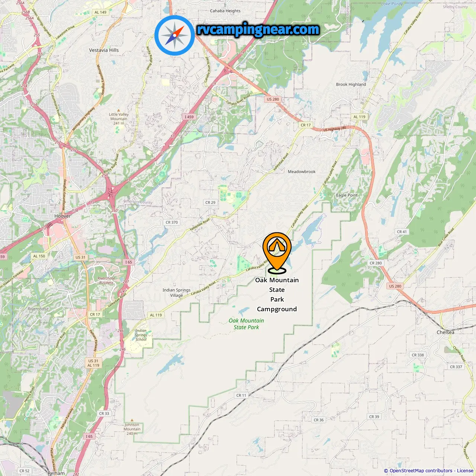Click the Little Valley Mountain peak marker
Image resolution: width=476 pixels, height=476 pixels.
point(119,110)
